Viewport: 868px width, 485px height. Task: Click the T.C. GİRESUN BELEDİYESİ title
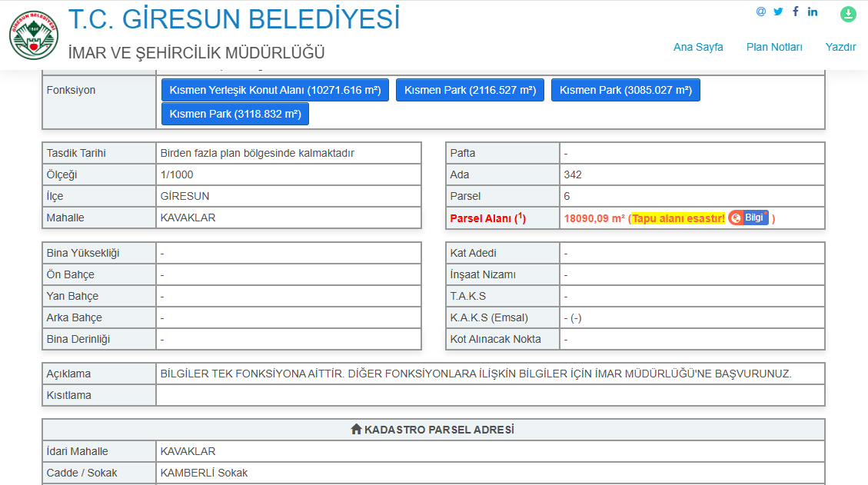click(x=233, y=20)
